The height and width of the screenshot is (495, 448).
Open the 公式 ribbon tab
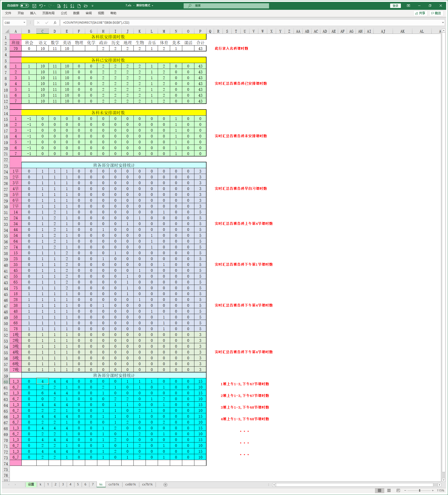pyautogui.click(x=64, y=13)
